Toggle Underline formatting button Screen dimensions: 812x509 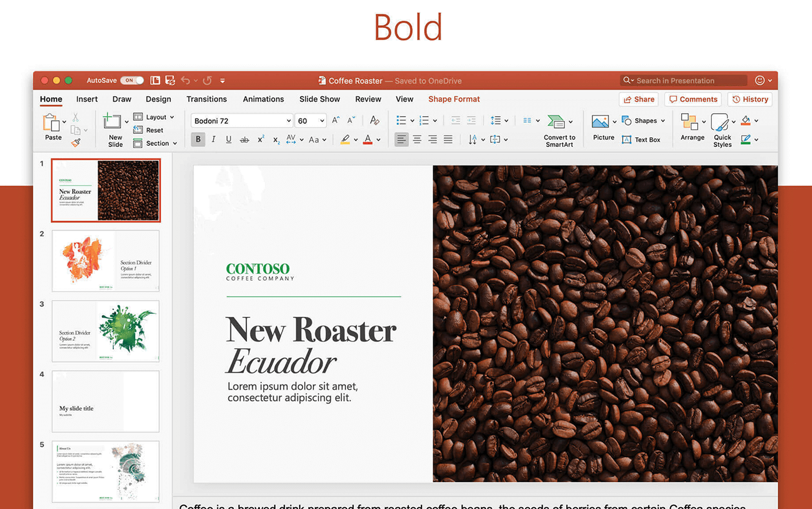pos(229,139)
